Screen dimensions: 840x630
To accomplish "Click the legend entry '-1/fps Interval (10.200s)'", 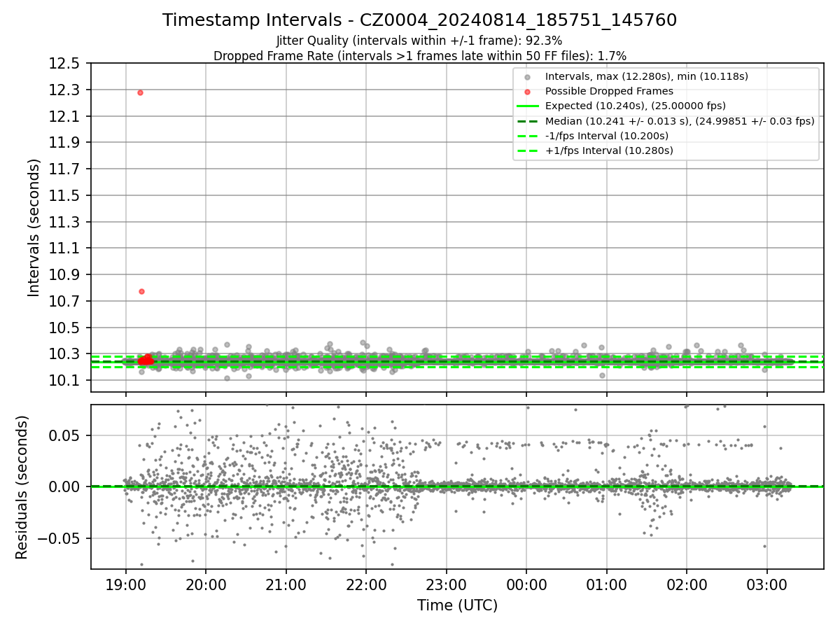I will tap(606, 135).
